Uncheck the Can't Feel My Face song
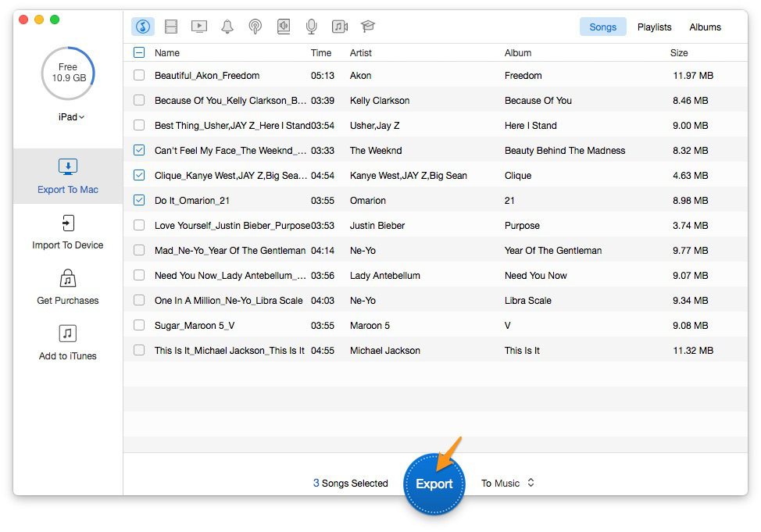Screen dimensions: 761x532 [139, 150]
